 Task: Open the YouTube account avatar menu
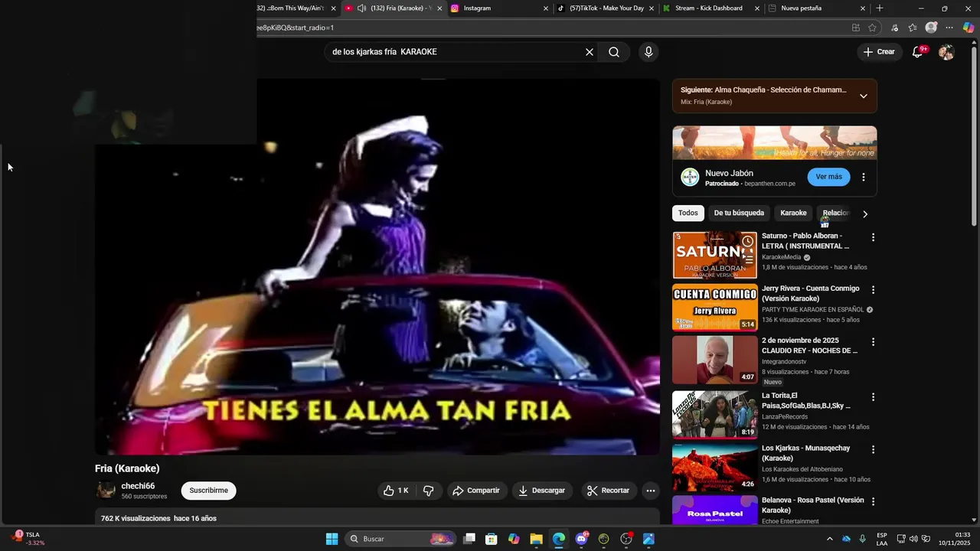click(x=946, y=52)
